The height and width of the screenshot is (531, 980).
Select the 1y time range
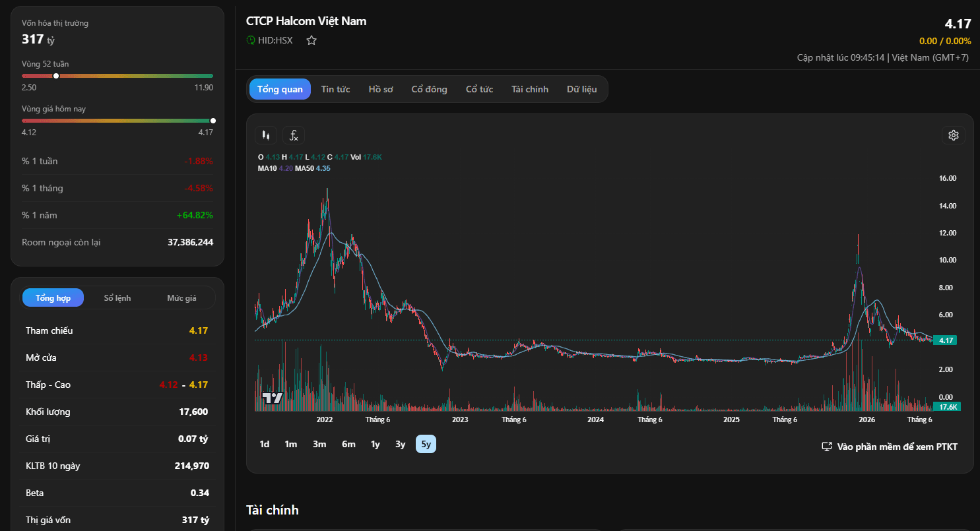pos(376,444)
